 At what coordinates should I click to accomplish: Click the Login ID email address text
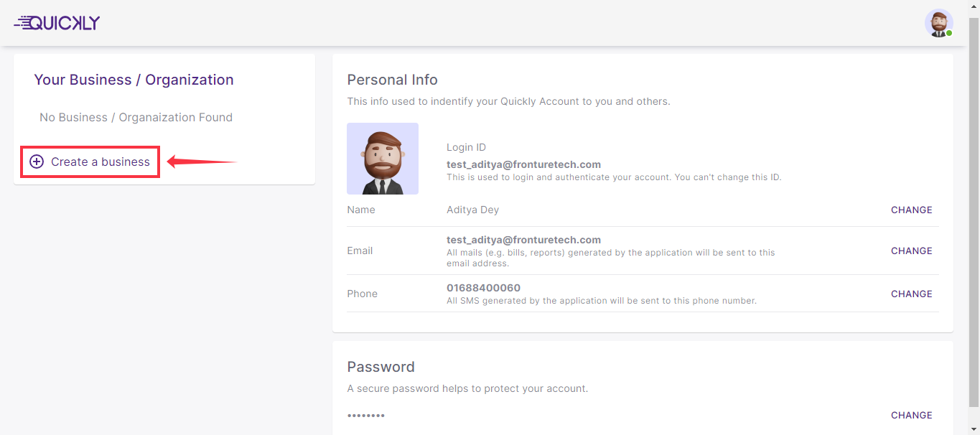click(523, 164)
